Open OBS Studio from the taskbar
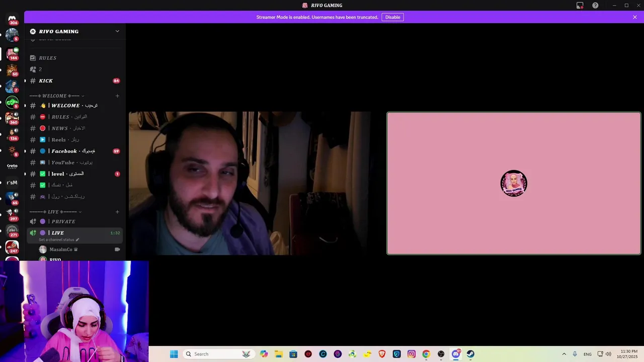 (x=441, y=354)
